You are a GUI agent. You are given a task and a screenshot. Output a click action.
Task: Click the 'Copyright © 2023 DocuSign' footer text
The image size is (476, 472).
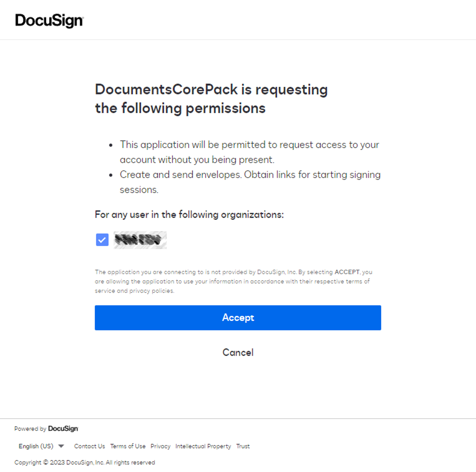coord(84,462)
